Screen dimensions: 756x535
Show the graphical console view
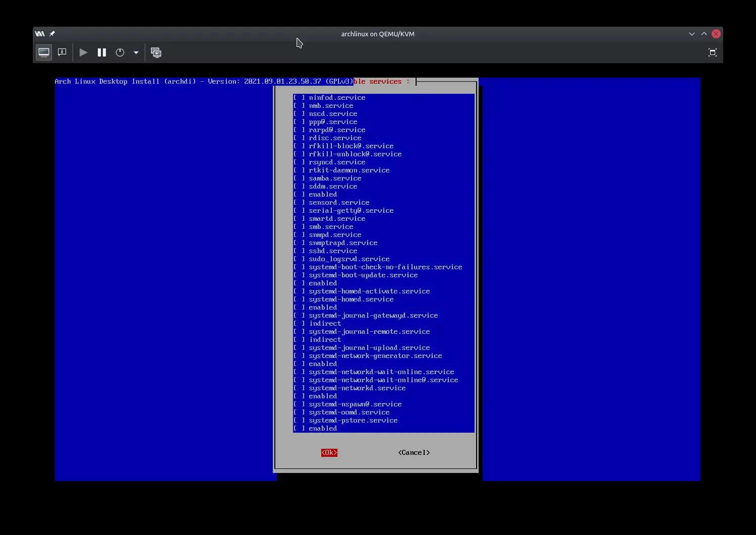coord(44,52)
